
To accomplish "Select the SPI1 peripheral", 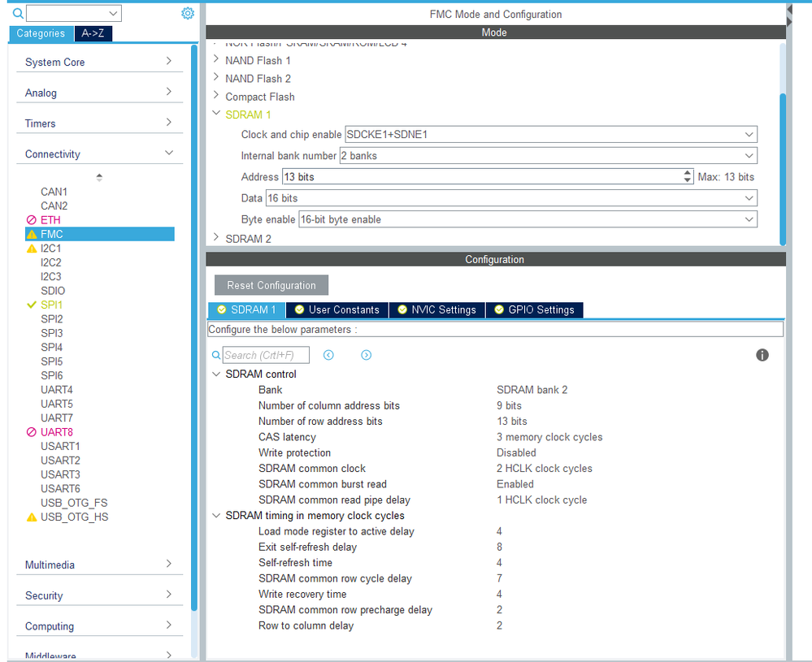I will (x=51, y=305).
